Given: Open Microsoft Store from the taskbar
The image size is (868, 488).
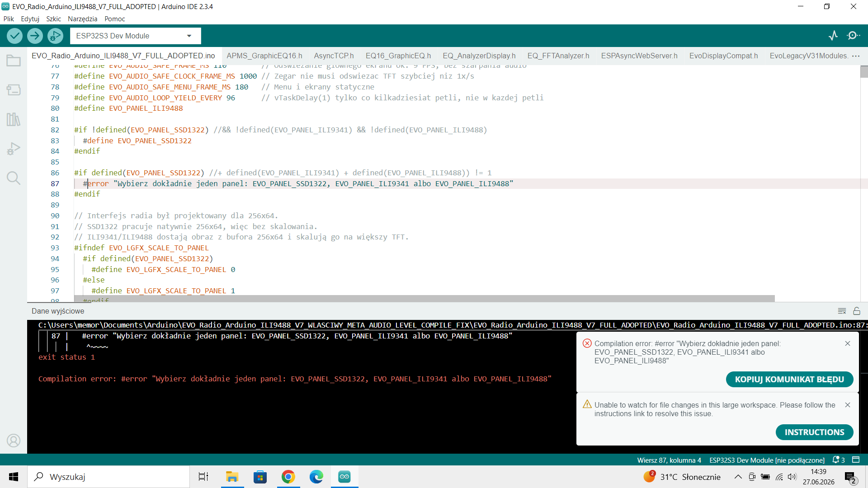Looking at the screenshot, I should tap(260, 477).
